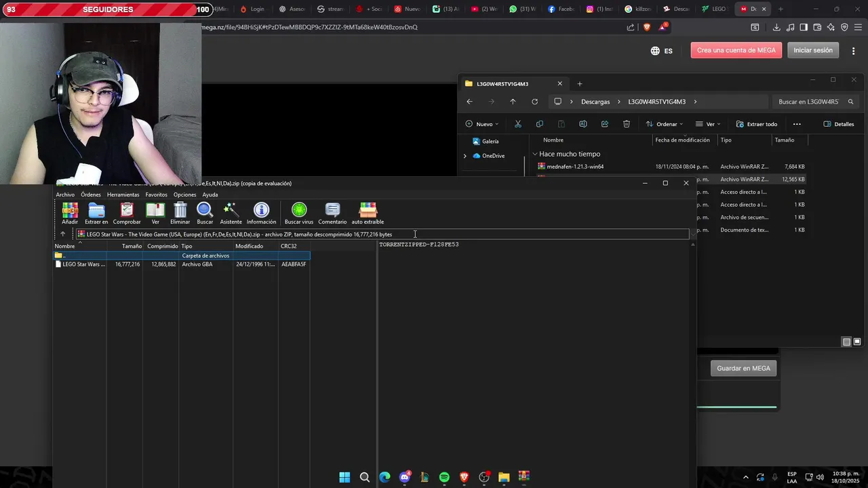Go up one folder in WinRAR
The height and width of the screenshot is (488, 868).
tap(62, 235)
